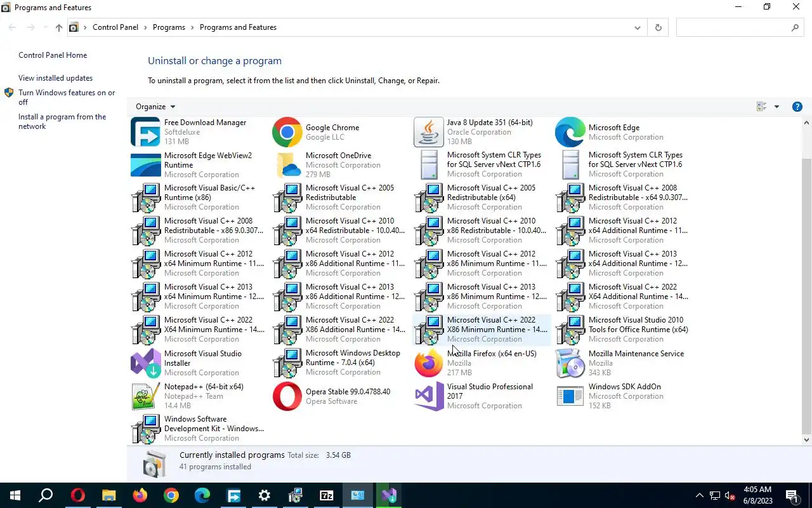
Task: Show hidden system tray icons
Action: tap(700, 495)
